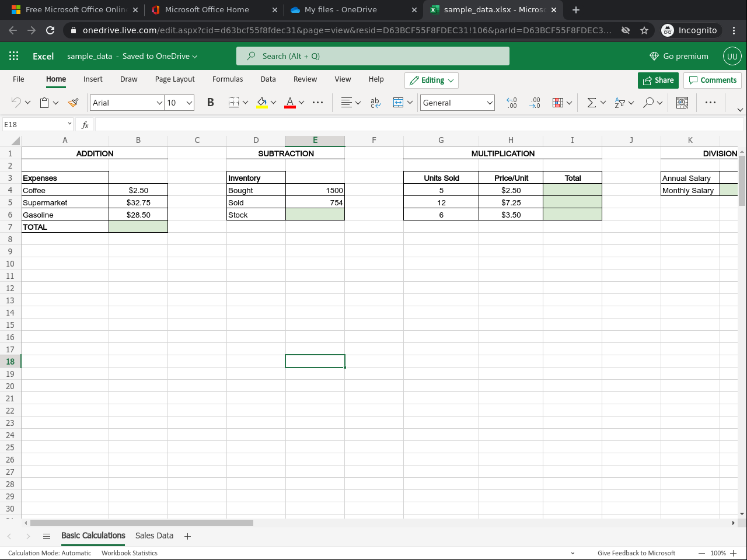Click the Increase Decimal icon
The image size is (747, 560).
(x=511, y=103)
